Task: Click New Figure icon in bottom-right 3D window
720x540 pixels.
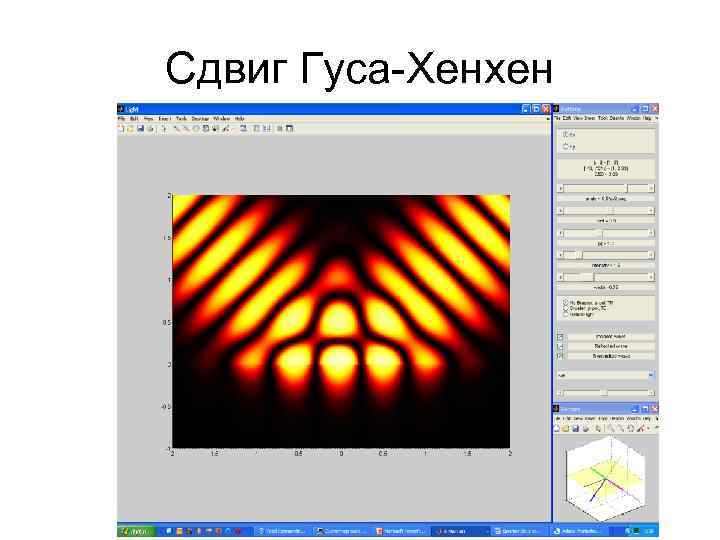Action: tap(556, 428)
